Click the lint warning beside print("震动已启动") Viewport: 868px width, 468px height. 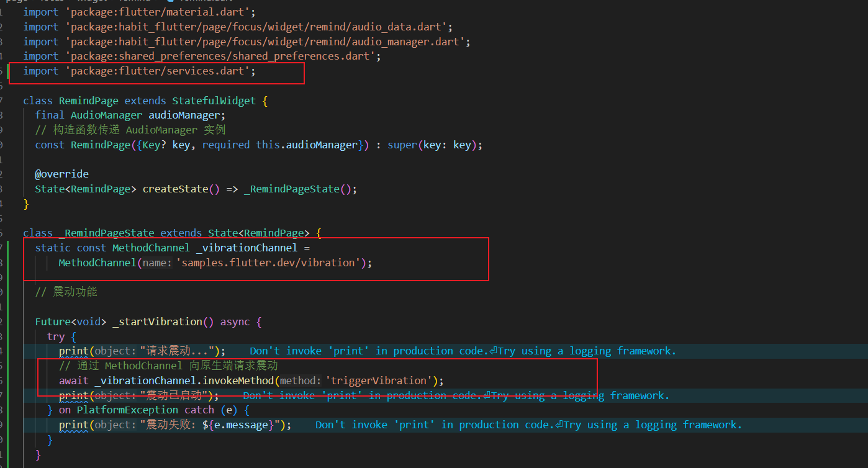tap(456, 395)
